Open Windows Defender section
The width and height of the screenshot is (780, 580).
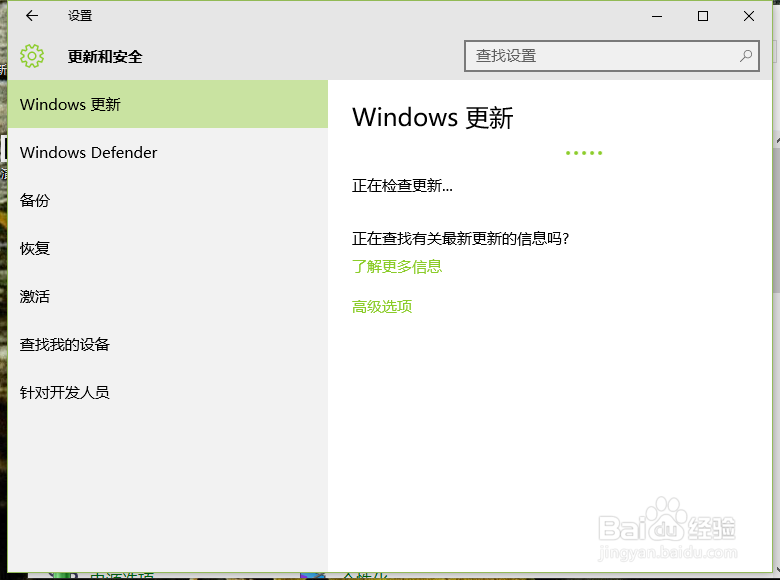click(x=168, y=152)
